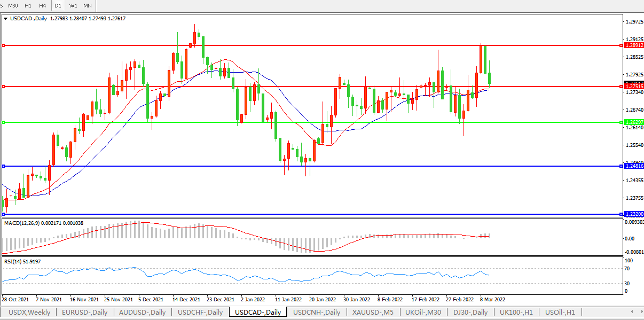Open the USOil-,H1 chart tab

pyautogui.click(x=559, y=313)
